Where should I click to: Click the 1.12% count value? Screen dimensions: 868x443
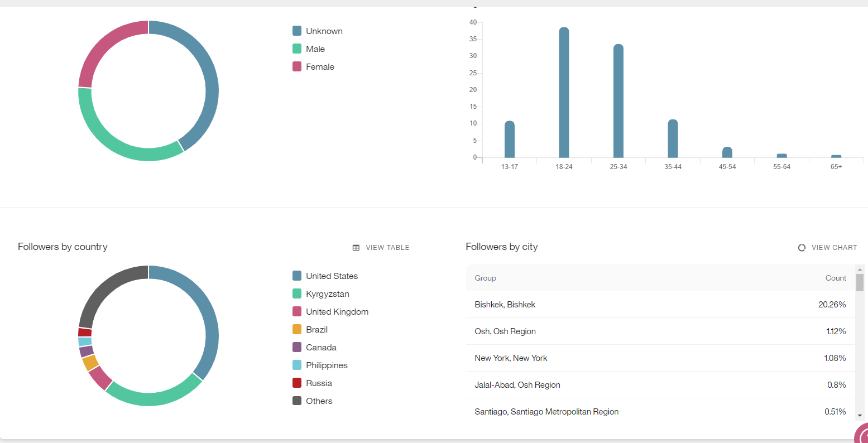836,331
